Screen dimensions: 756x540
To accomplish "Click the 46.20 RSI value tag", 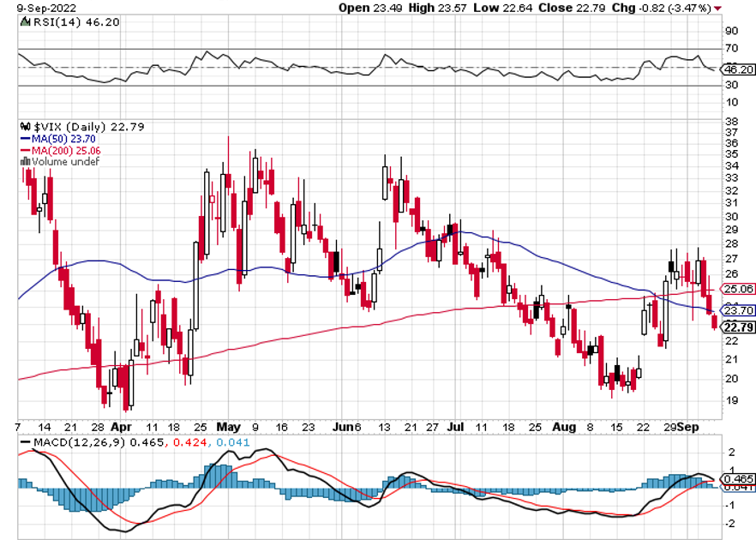I will pos(738,69).
